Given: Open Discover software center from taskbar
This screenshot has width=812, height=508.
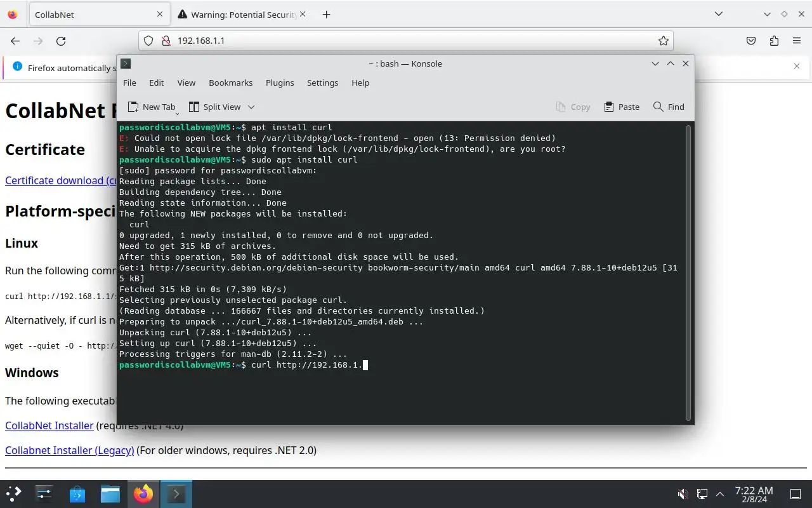Looking at the screenshot, I should [77, 493].
